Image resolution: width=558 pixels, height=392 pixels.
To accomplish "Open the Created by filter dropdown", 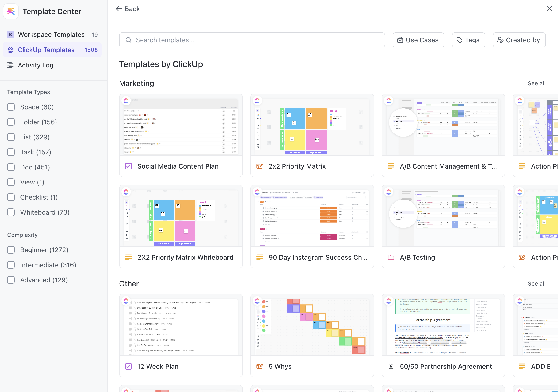I will click(x=519, y=40).
